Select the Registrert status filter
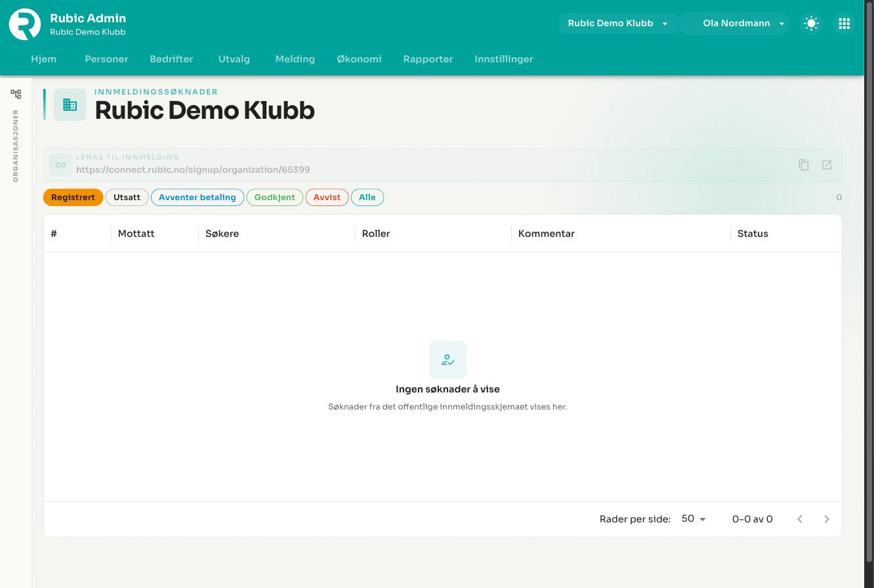The width and height of the screenshot is (874, 588). pos(73,198)
